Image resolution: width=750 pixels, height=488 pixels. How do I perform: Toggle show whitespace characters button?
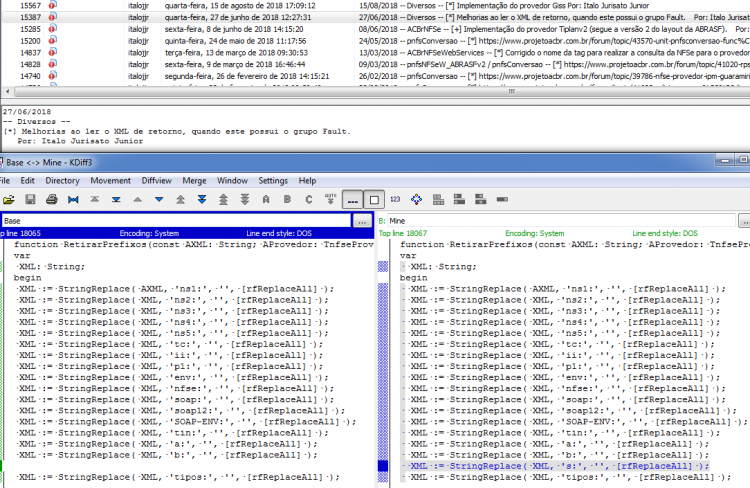click(x=353, y=200)
